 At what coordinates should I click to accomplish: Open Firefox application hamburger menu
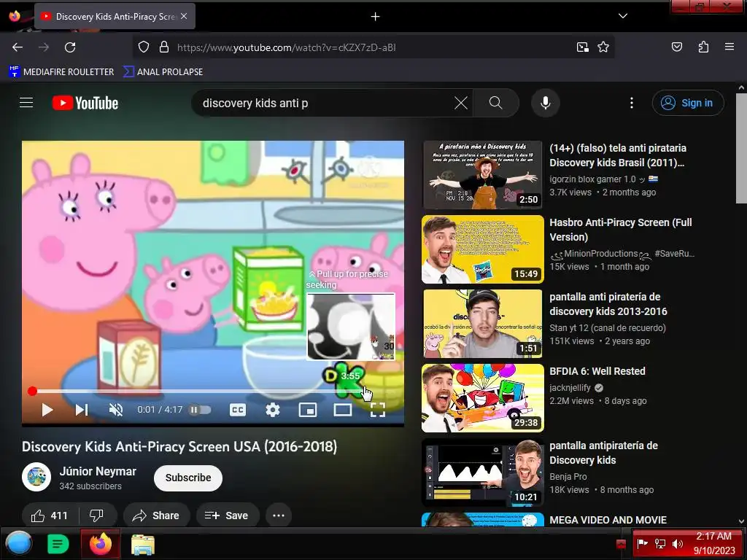pyautogui.click(x=729, y=47)
